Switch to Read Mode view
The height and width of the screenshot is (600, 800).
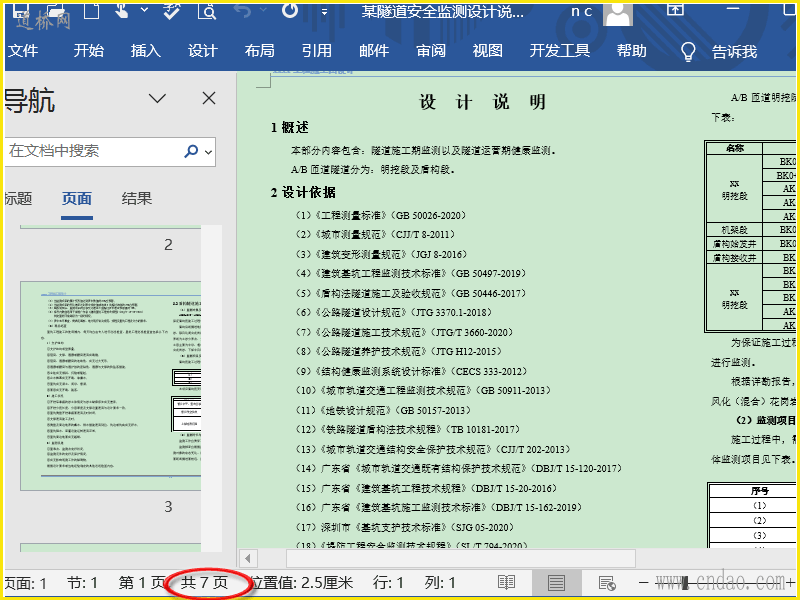click(506, 582)
